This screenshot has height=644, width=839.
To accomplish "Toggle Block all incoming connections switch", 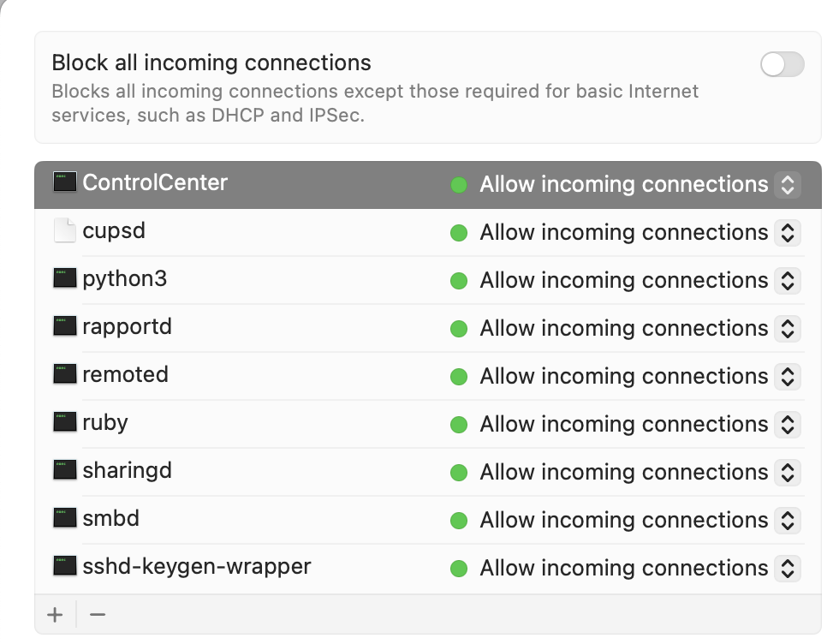I will [x=782, y=64].
